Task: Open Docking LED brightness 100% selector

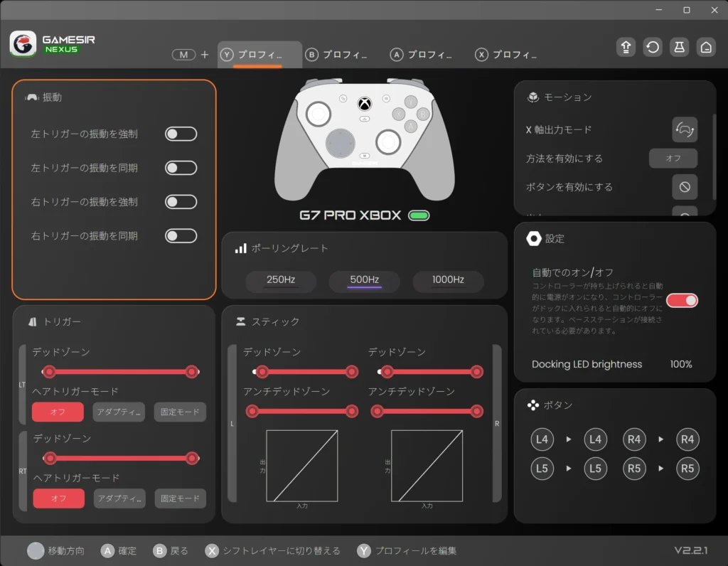Action: coord(680,364)
